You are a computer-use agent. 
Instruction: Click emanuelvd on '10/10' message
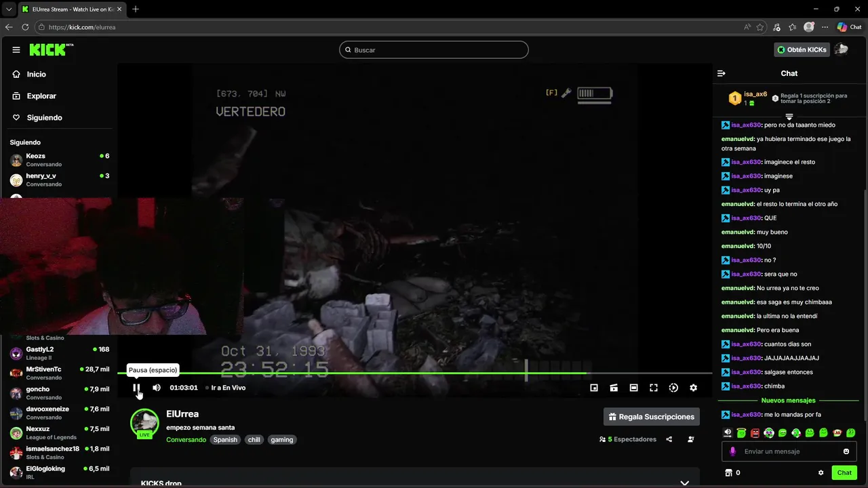pos(738,246)
